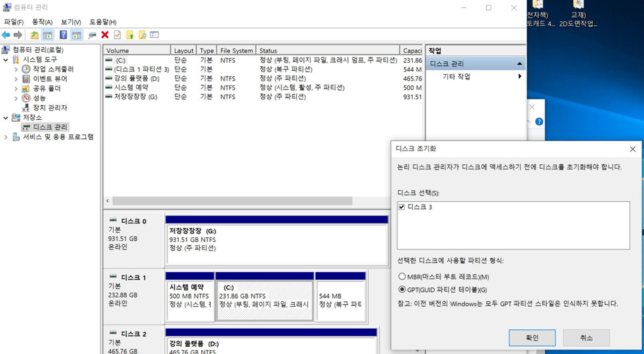Sort by the File System column header
Image resolution: width=644 pixels, height=354 pixels.
point(236,51)
